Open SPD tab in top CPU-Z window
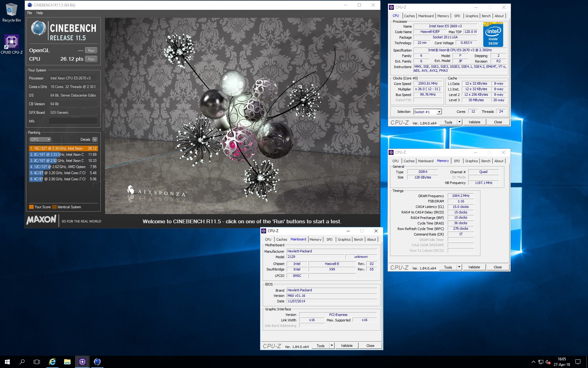The width and height of the screenshot is (588, 368). [x=457, y=16]
